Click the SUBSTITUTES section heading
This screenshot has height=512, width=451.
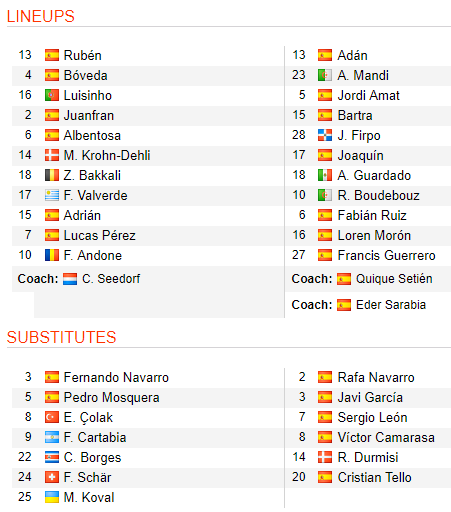[61, 337]
